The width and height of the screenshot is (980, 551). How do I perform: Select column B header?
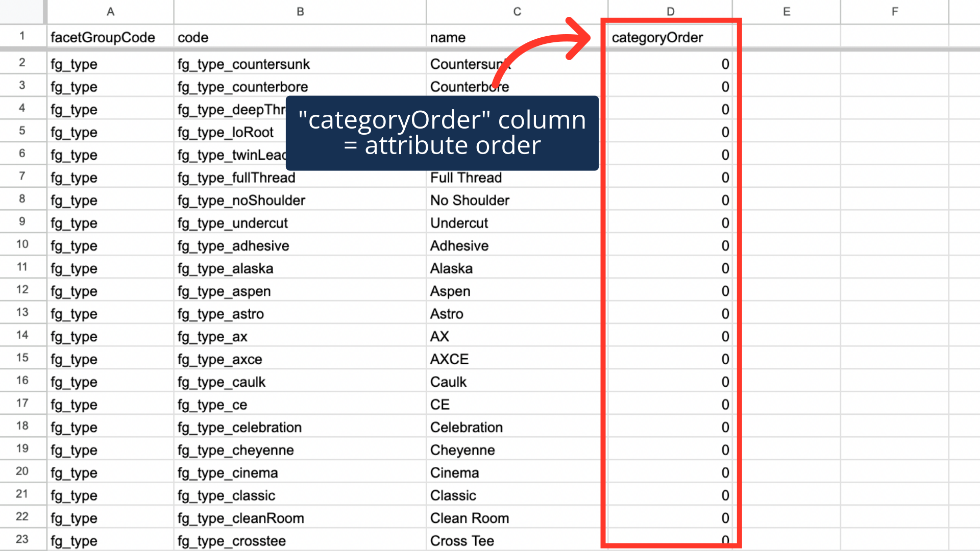pyautogui.click(x=300, y=11)
